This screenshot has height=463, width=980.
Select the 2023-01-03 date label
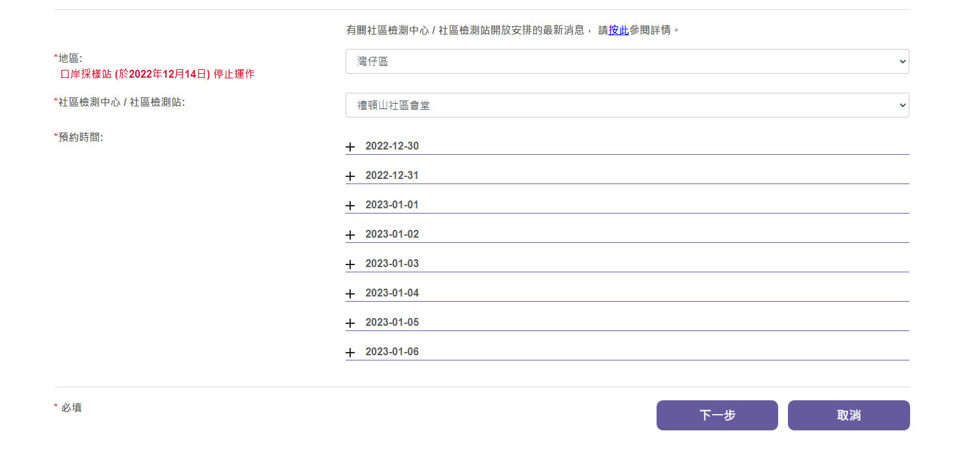coord(392,264)
